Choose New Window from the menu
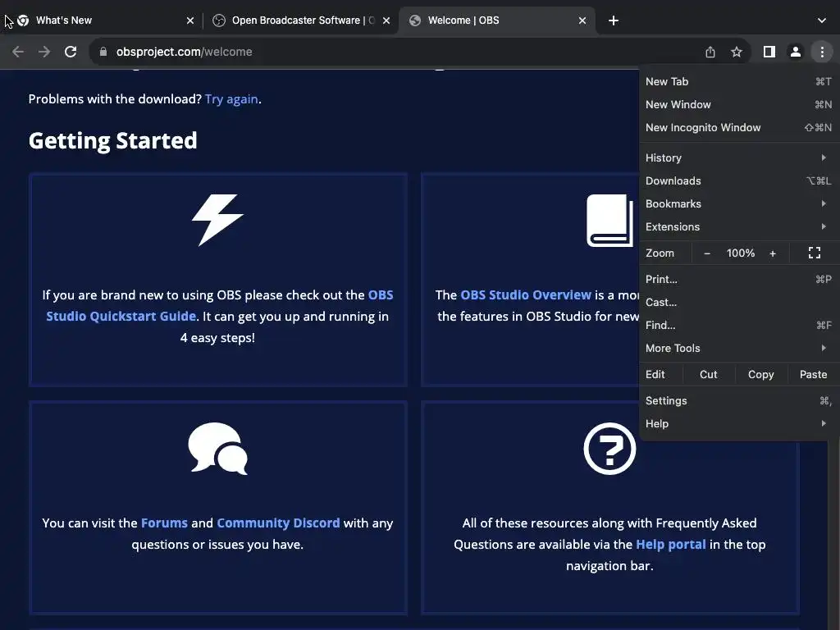This screenshot has width=840, height=630. [x=738, y=104]
